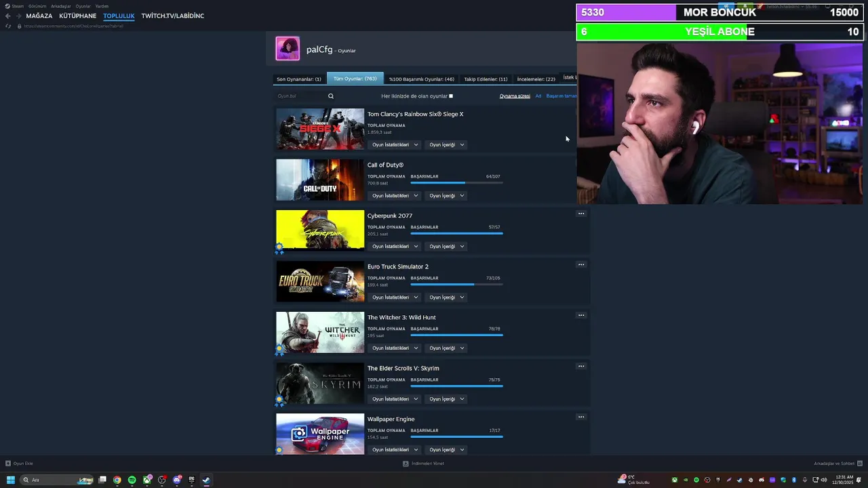Viewport: 868px width, 488px height.
Task: Switch to Takip Edilenler tab
Action: click(486, 79)
